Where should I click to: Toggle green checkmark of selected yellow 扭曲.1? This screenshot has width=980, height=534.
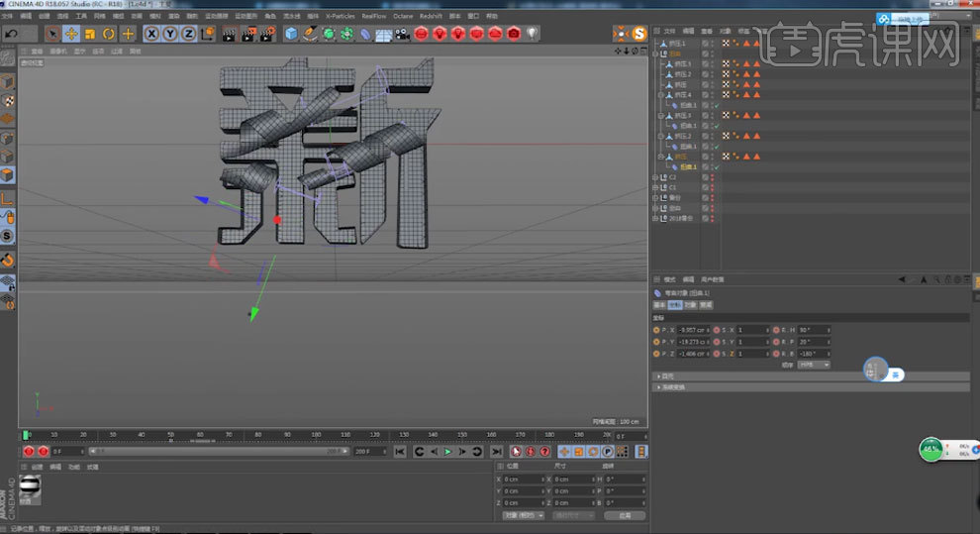tap(717, 167)
